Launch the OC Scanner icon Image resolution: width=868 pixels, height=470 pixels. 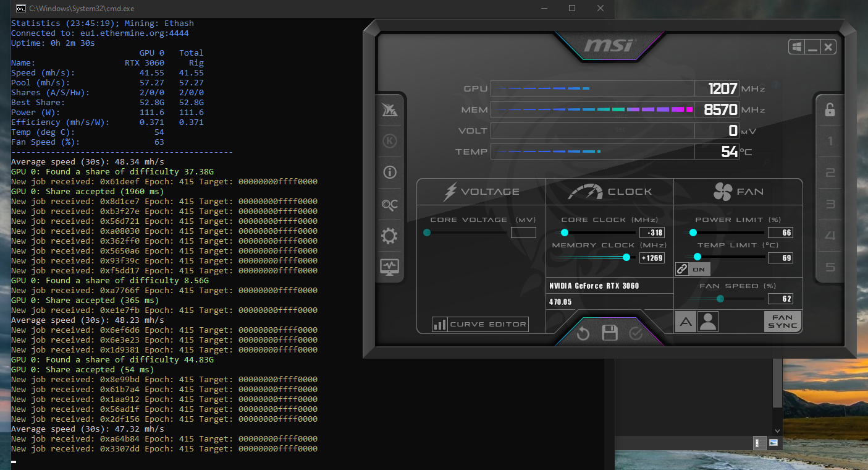390,205
